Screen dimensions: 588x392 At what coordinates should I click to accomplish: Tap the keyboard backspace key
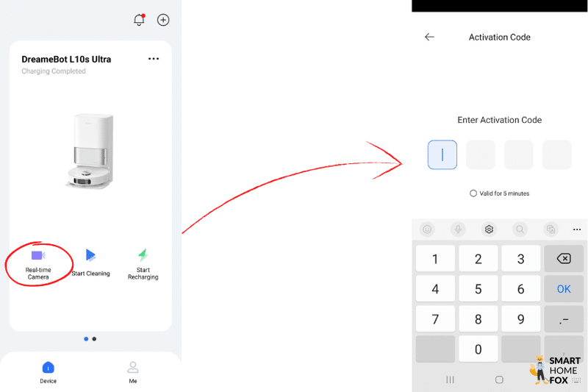564,258
